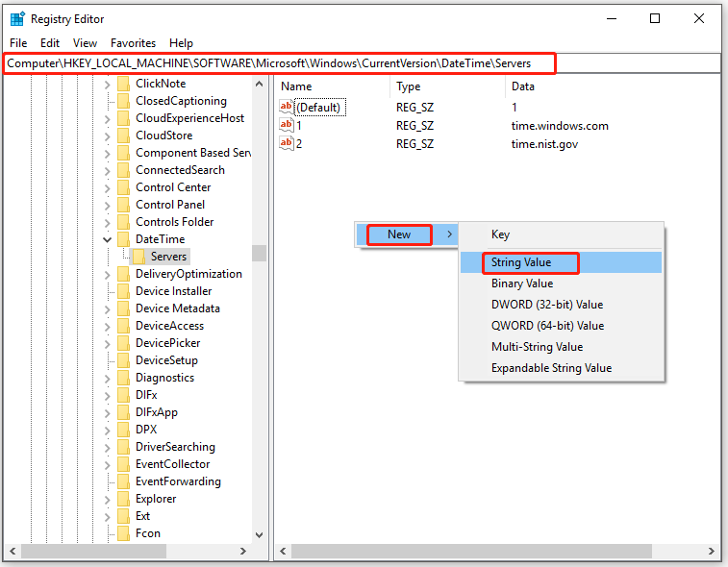Choose String Value from the submenu

[x=561, y=262]
